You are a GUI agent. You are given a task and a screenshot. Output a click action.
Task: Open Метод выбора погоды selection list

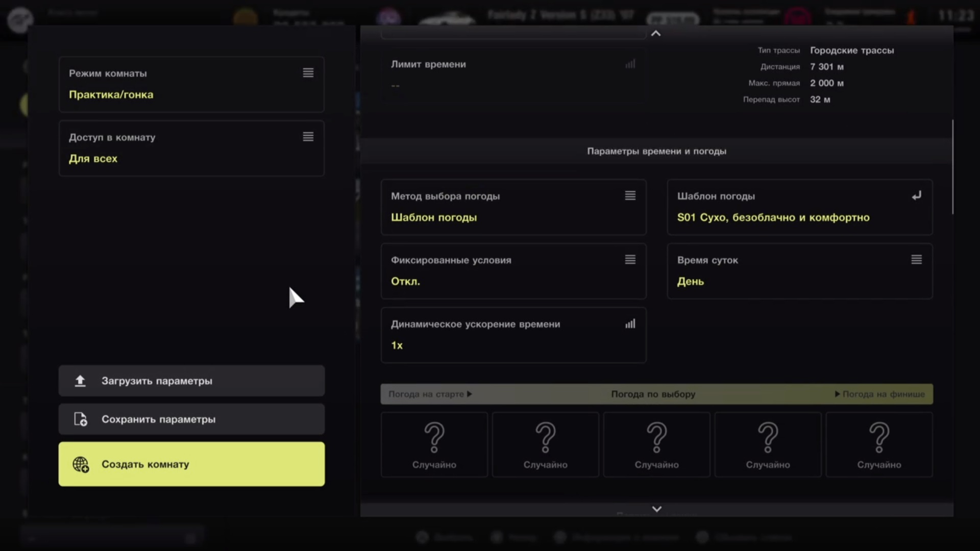(x=513, y=207)
